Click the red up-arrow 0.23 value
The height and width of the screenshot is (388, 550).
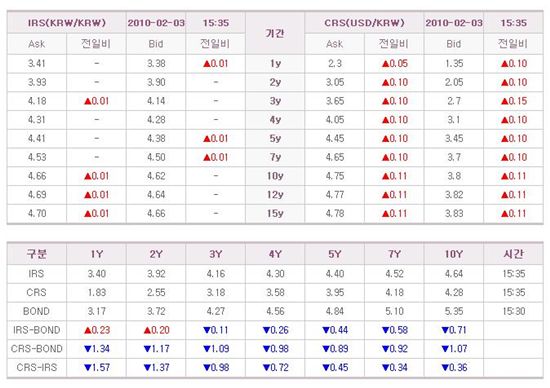tap(97, 330)
